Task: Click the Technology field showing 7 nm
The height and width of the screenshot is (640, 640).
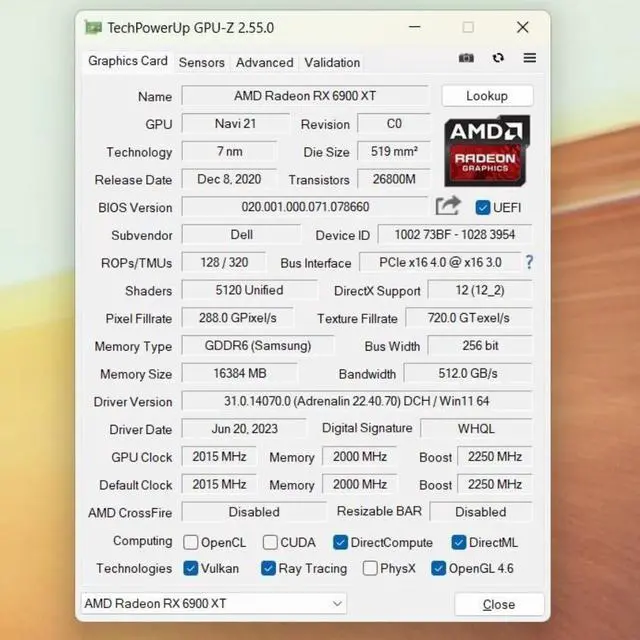Action: click(229, 151)
